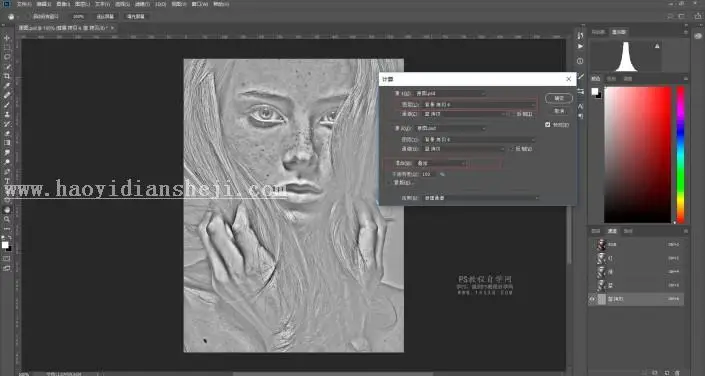The height and width of the screenshot is (376, 705).
Task: Toggle Invert checkbox for Source 1 channel
Action: (513, 114)
